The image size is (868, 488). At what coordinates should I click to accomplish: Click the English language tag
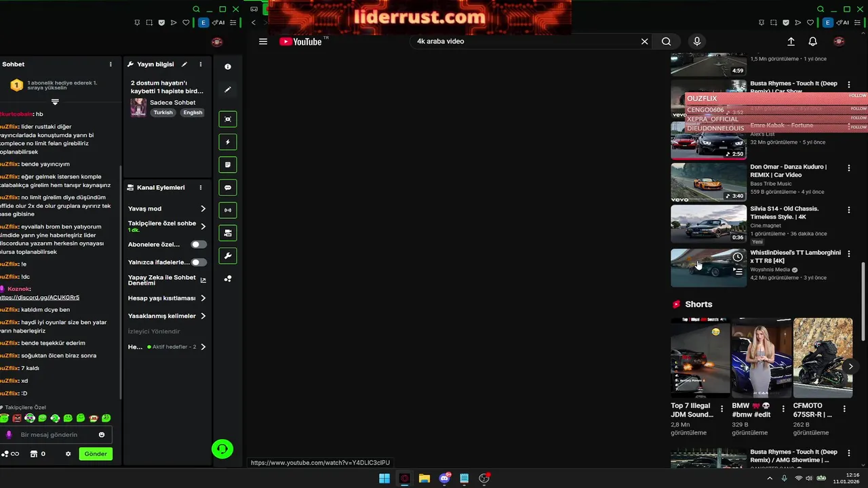[x=193, y=113]
